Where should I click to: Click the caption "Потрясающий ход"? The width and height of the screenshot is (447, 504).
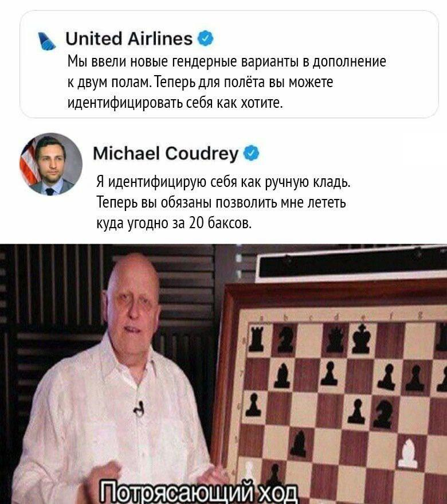[x=199, y=492]
